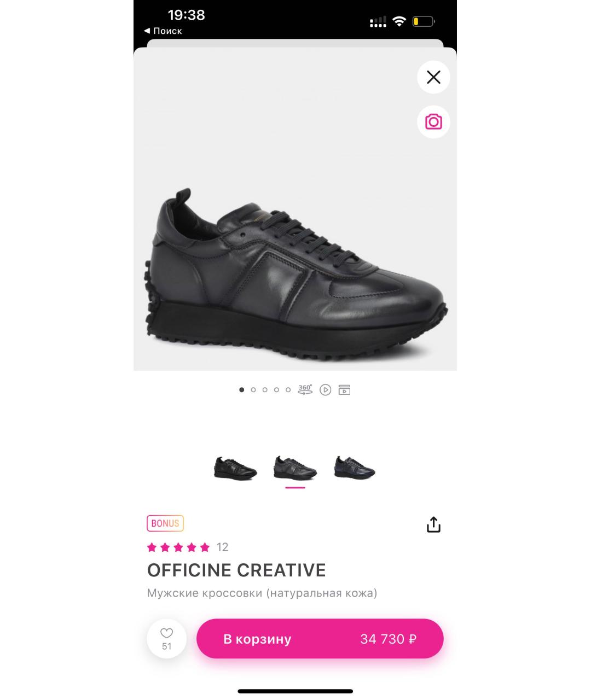Play the product video
The width and height of the screenshot is (591, 700).
(x=325, y=390)
